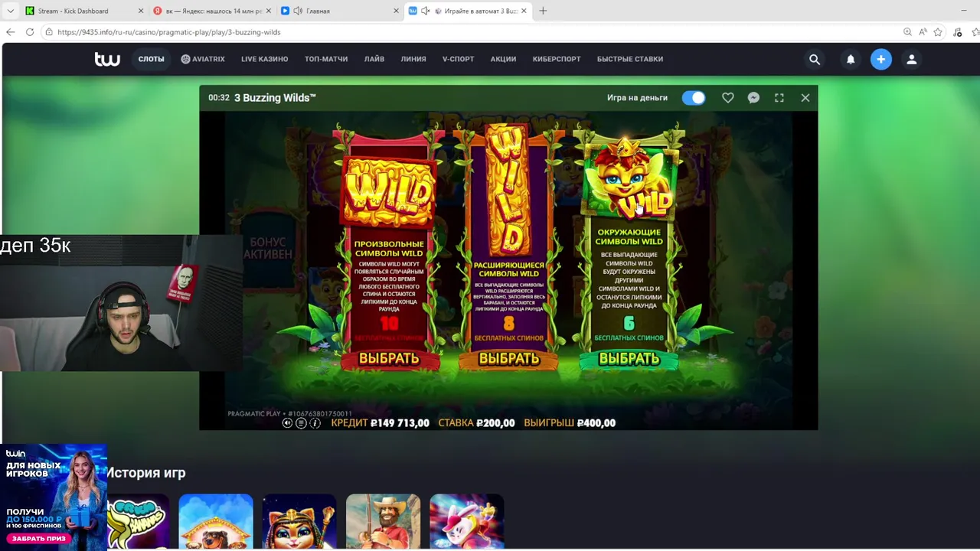Switch to the Яндекс search results tab
This screenshot has width=980, height=551.
pos(214,11)
